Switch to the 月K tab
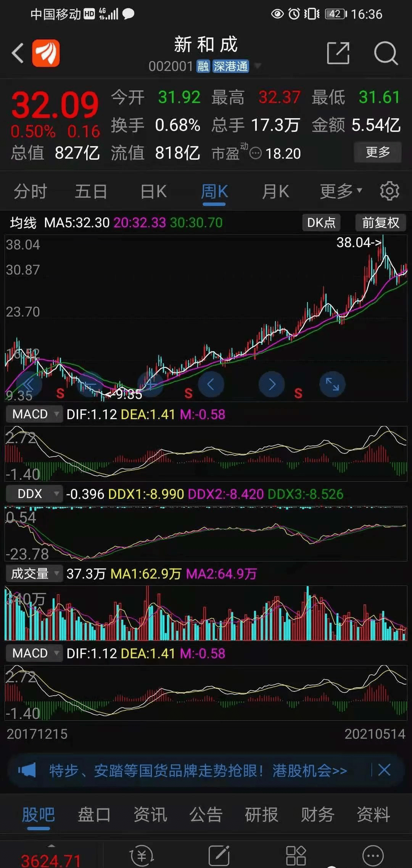The width and height of the screenshot is (412, 868). (275, 191)
